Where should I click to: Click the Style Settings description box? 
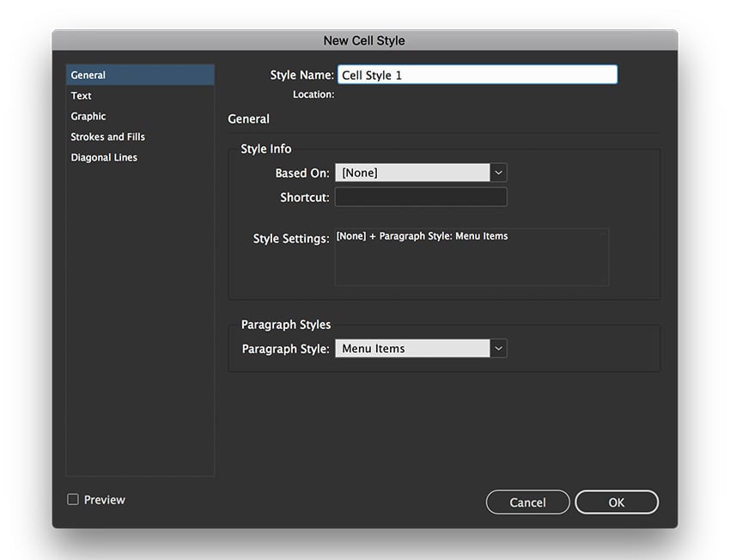[471, 257]
